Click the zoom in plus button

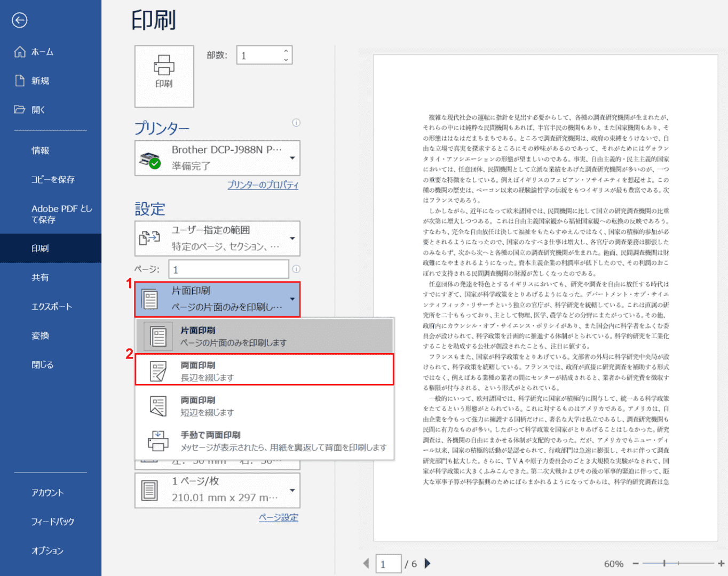click(721, 563)
